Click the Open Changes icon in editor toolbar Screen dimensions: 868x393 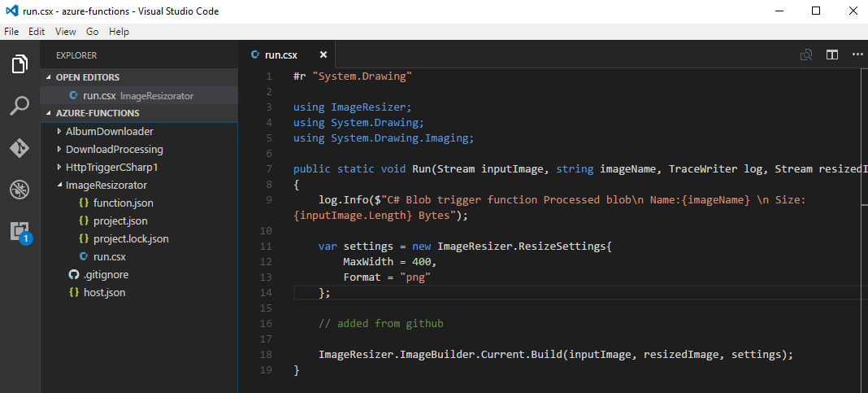coord(806,55)
